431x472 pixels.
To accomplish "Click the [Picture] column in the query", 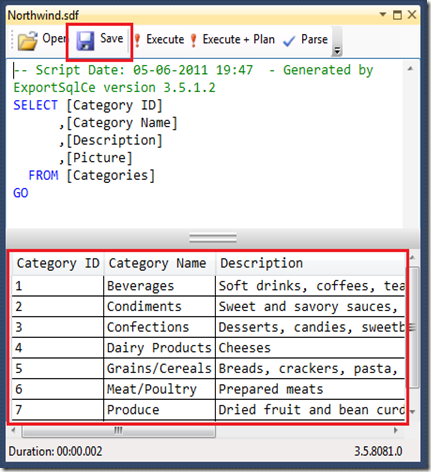I will [x=99, y=158].
